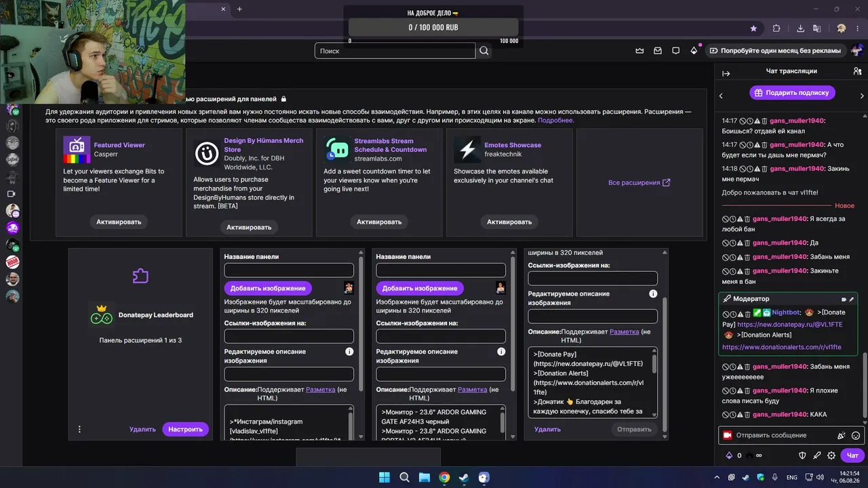Open the Chrome three-dot menu
Viewport: 868px width, 488px height.
[858, 28]
